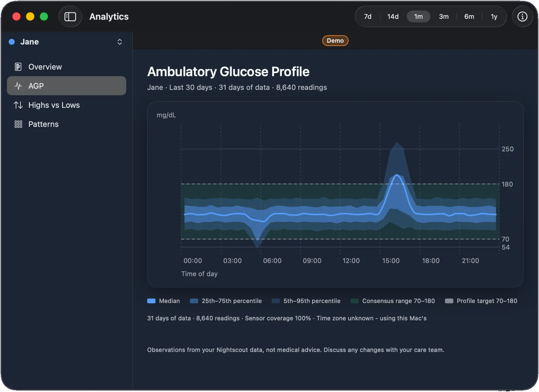Click the Analytics window title

(x=109, y=16)
